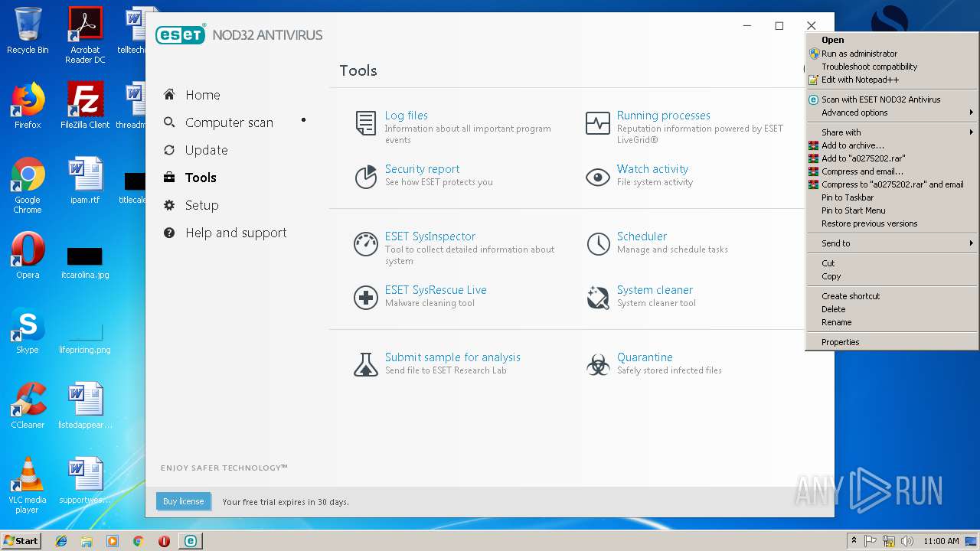The width and height of the screenshot is (980, 551).
Task: Click the ESET NOD32 Antivirus logo
Action: coord(239,35)
